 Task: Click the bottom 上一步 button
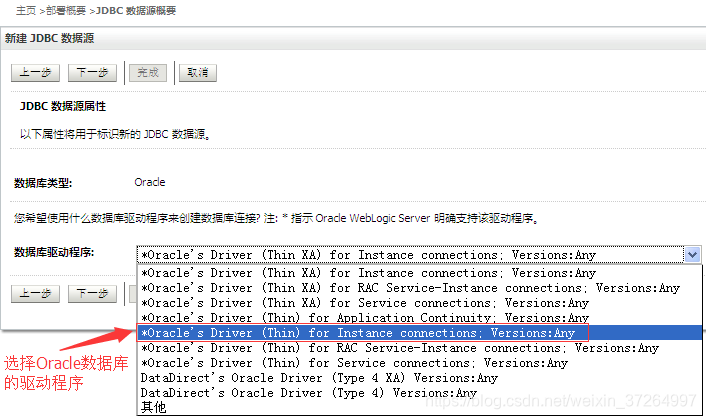(35, 293)
